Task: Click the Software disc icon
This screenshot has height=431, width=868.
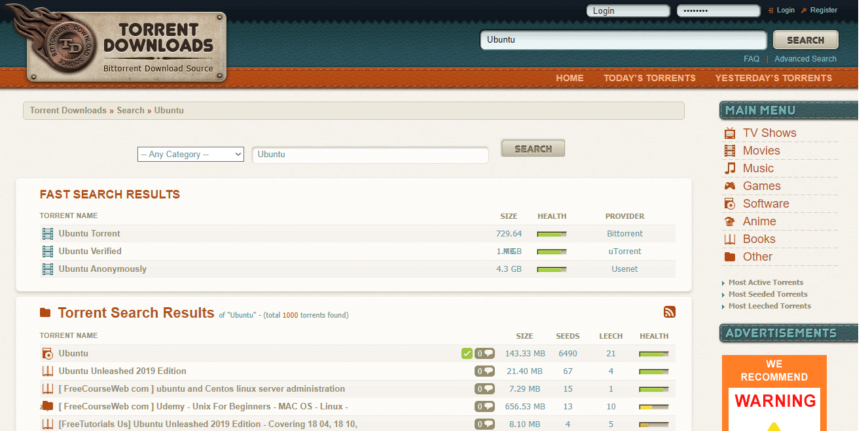Action: [x=729, y=204]
